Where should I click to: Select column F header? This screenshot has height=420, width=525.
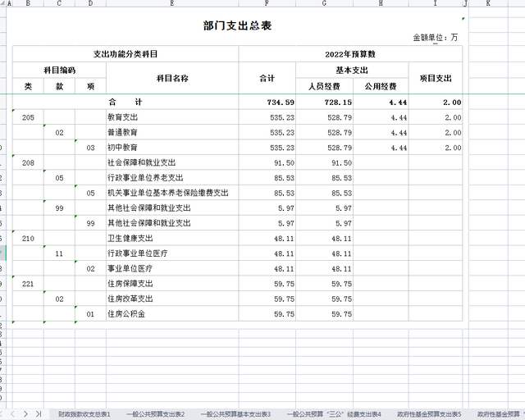[267, 4]
